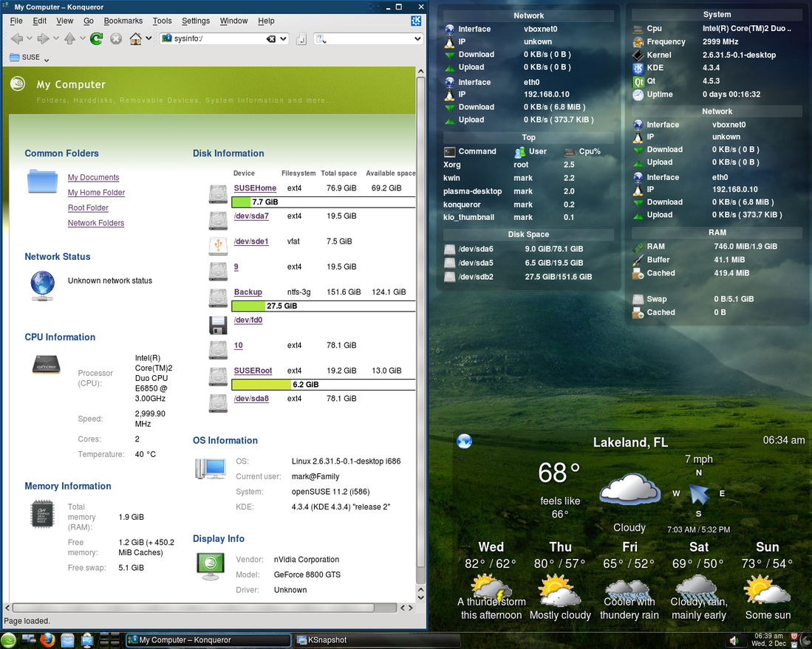The image size is (812, 649).
Task: Open the Backup device link
Action: (x=248, y=292)
